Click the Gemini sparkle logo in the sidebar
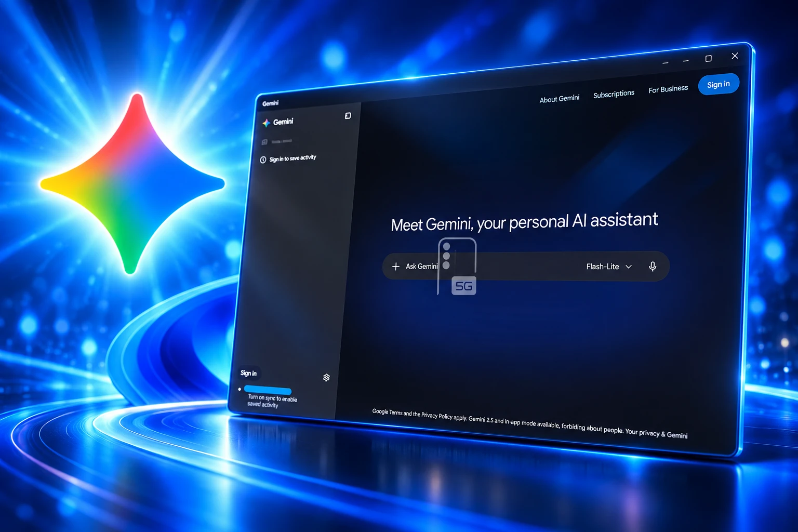 [x=266, y=123]
